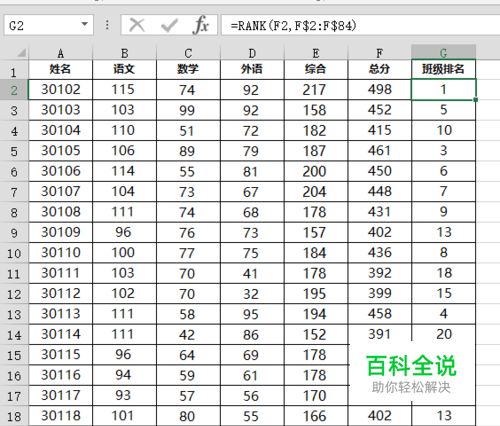Select column A header
Viewport: 500px width, 426px height.
coord(60,53)
